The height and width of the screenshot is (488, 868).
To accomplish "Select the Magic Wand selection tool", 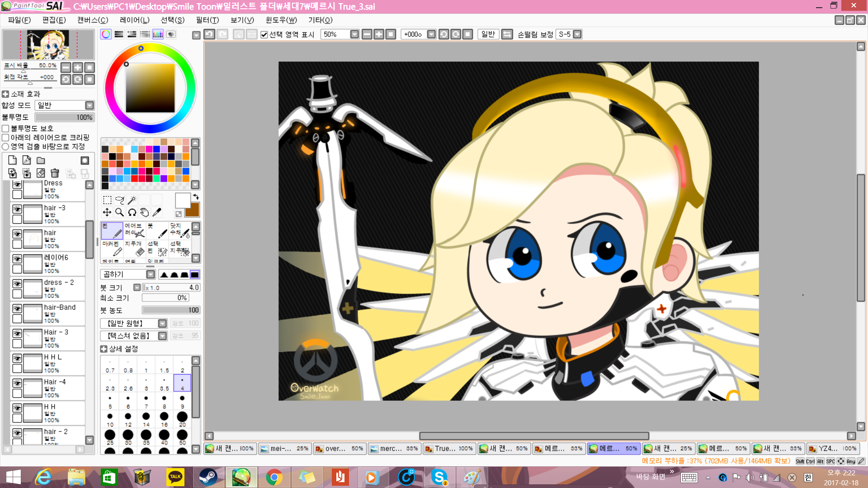I will click(x=132, y=200).
